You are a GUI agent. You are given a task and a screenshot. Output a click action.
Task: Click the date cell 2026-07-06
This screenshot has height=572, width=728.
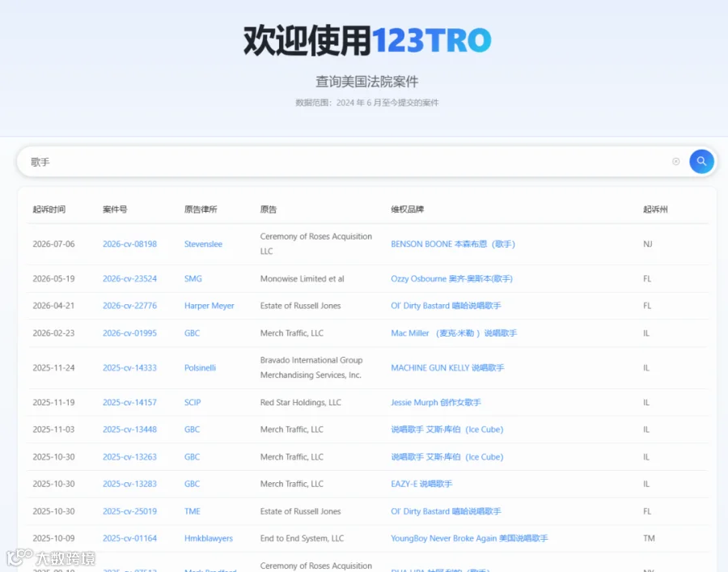point(53,244)
